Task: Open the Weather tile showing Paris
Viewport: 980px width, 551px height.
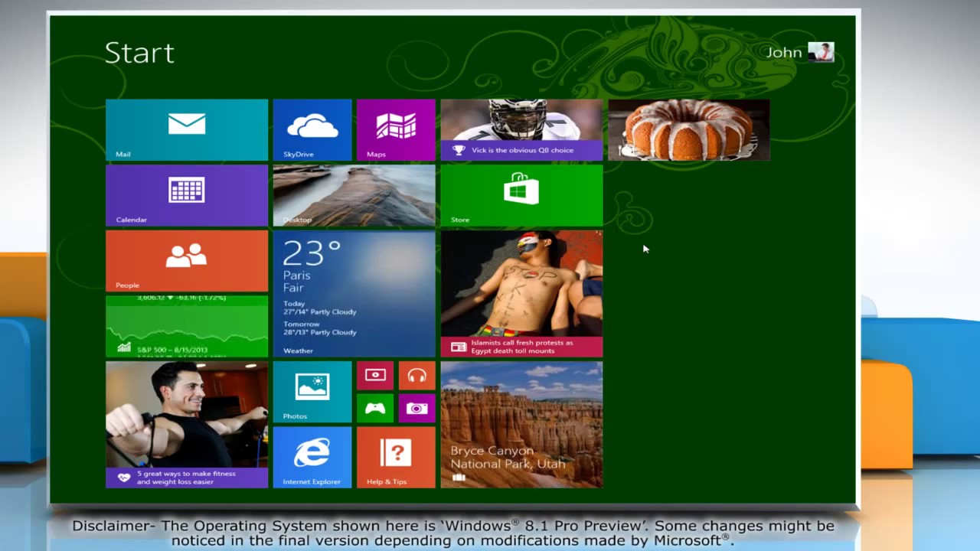Action: [x=354, y=294]
